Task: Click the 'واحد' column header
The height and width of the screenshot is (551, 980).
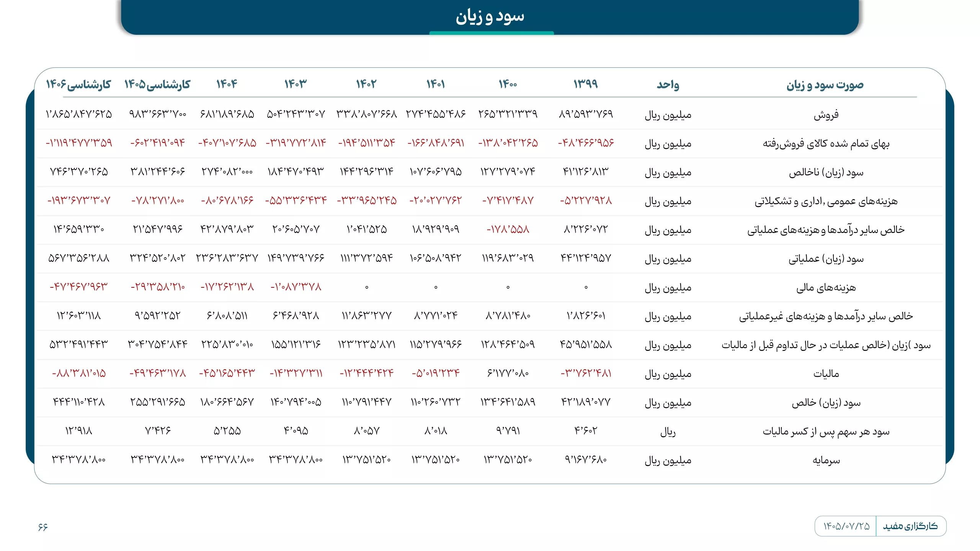Action: 668,84
